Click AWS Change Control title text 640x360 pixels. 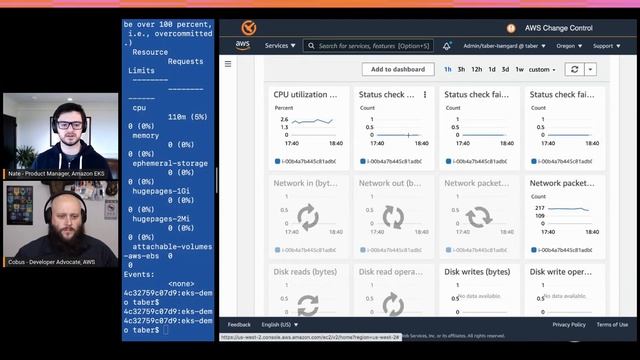(559, 28)
